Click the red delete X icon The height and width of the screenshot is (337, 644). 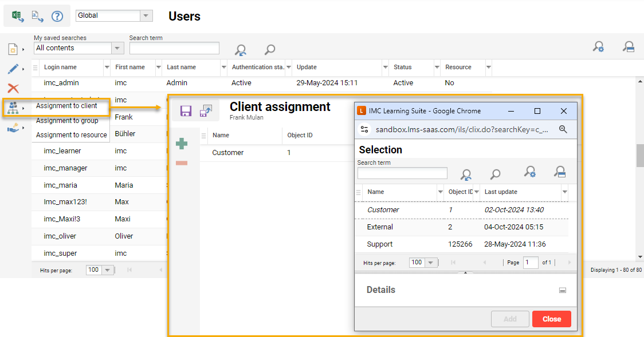13,88
